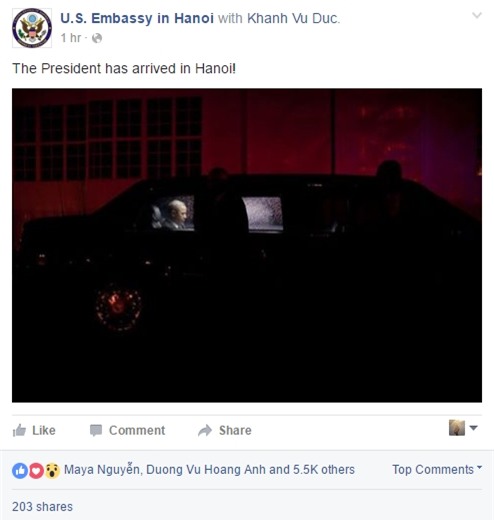
Task: Click the Like button label
Action: click(x=44, y=430)
